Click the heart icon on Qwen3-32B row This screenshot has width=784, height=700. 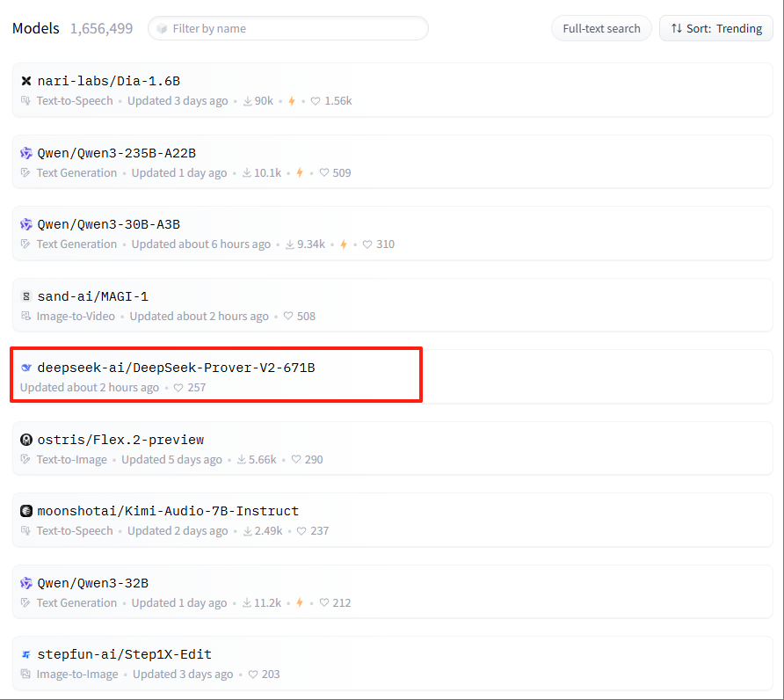click(324, 603)
